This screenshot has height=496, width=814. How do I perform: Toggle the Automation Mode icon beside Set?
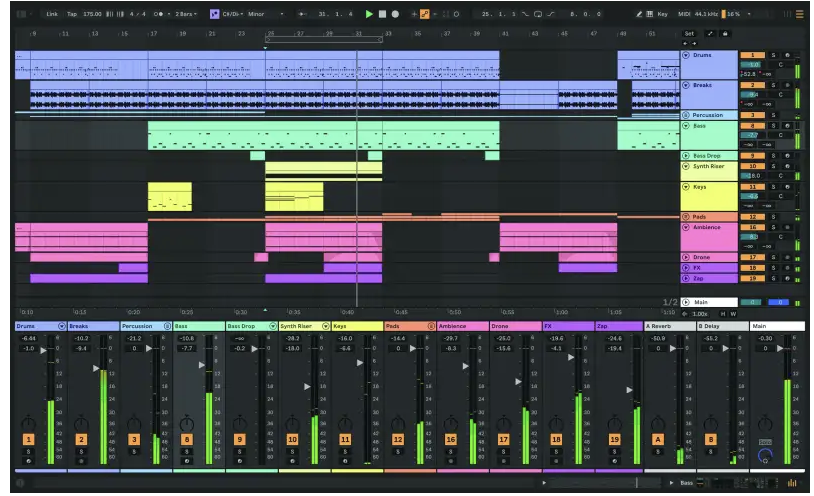coord(710,34)
